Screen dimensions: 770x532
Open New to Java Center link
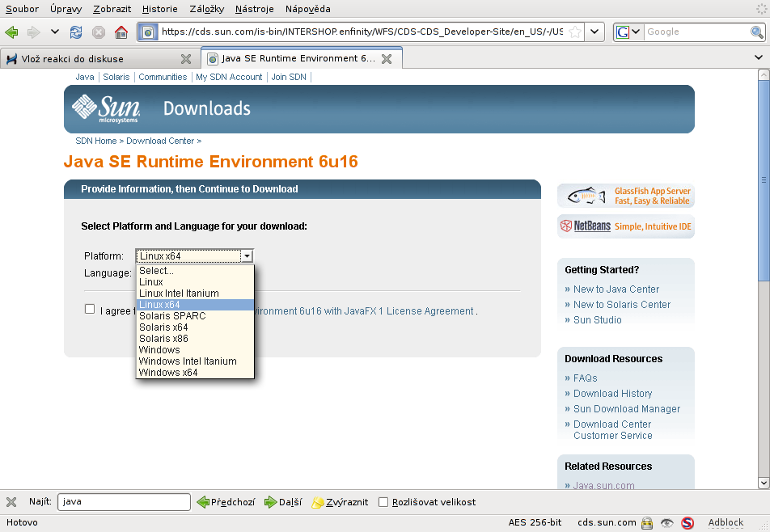point(616,289)
